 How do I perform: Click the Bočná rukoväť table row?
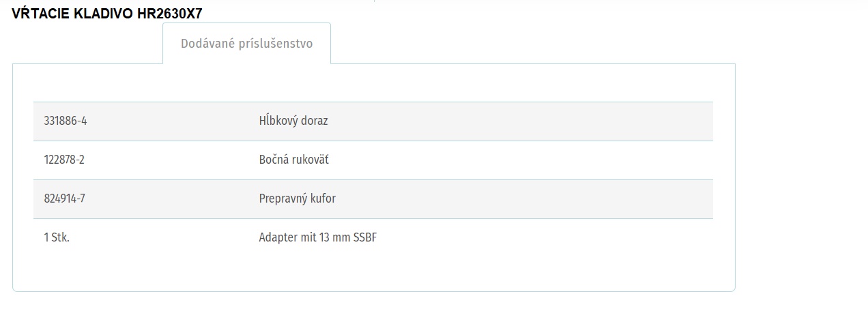pyautogui.click(x=373, y=160)
